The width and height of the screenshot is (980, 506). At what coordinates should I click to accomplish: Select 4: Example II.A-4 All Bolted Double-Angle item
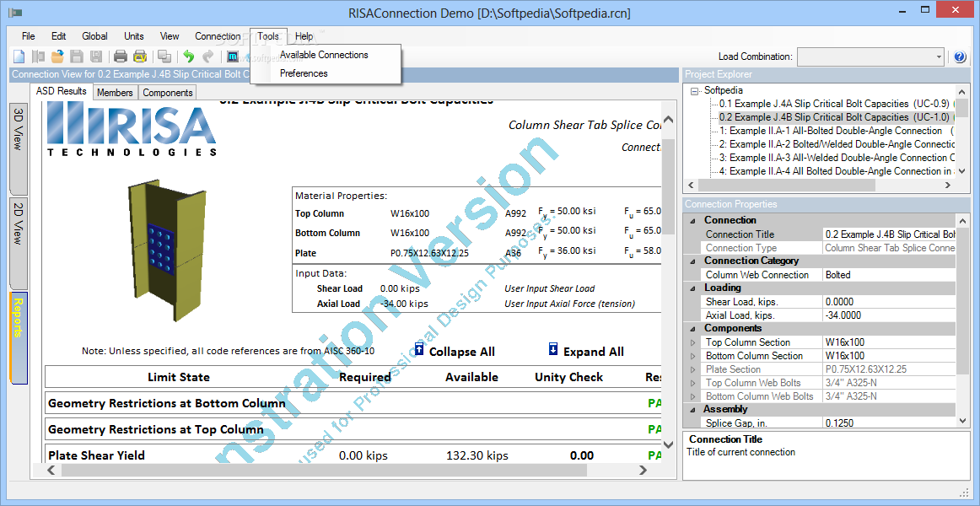(x=836, y=170)
